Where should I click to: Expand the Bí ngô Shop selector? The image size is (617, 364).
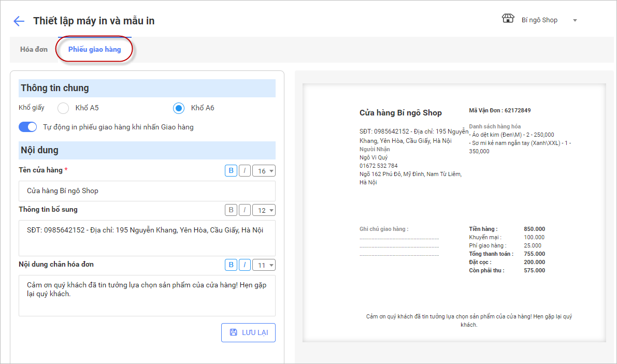pos(575,20)
